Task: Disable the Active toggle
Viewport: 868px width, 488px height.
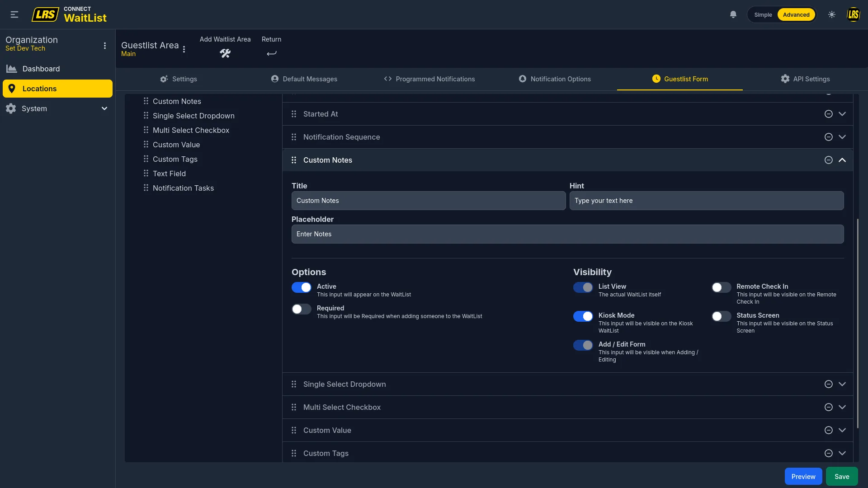Action: (302, 287)
